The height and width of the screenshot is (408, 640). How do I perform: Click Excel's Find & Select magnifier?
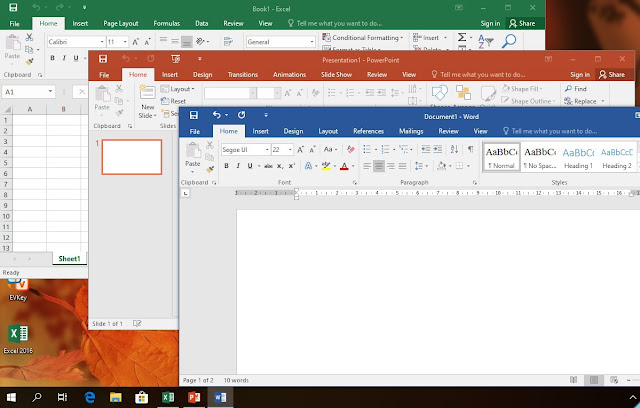(509, 41)
